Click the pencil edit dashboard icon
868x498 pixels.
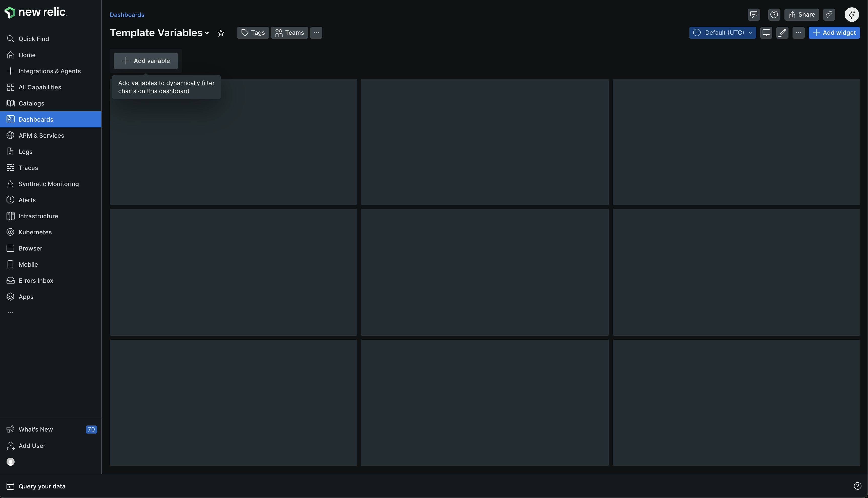(782, 33)
